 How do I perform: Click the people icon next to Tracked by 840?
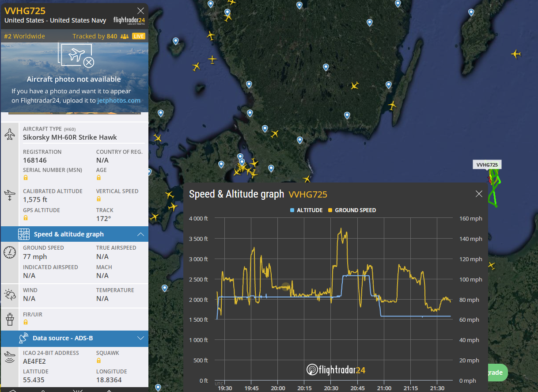coord(124,36)
